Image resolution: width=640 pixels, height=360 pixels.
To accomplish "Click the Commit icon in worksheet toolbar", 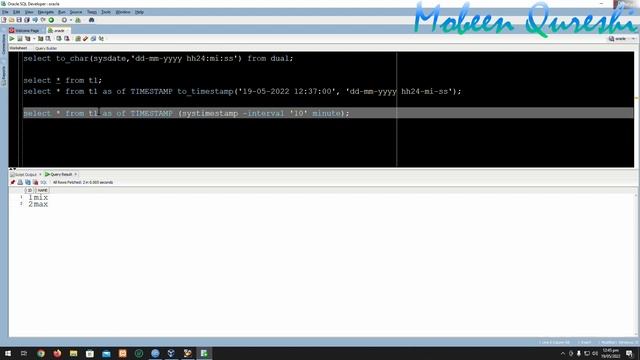I will [x=59, y=39].
